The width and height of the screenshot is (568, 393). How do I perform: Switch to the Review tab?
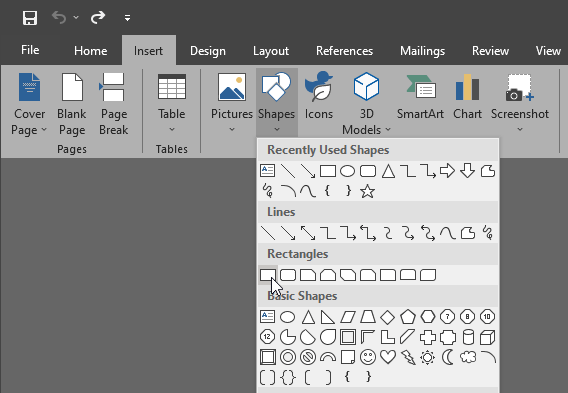point(490,51)
